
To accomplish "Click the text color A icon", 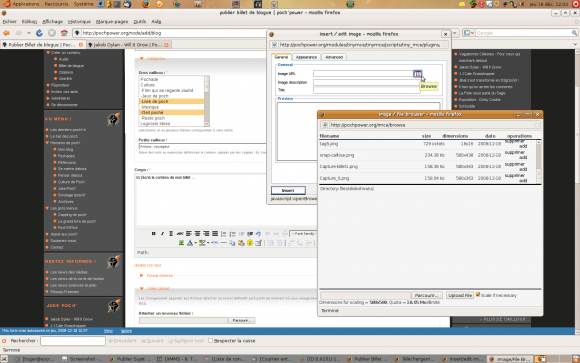I will coord(190,243).
